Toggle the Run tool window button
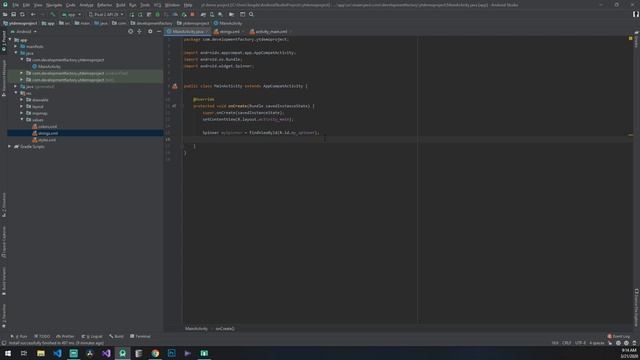 pos(19,336)
